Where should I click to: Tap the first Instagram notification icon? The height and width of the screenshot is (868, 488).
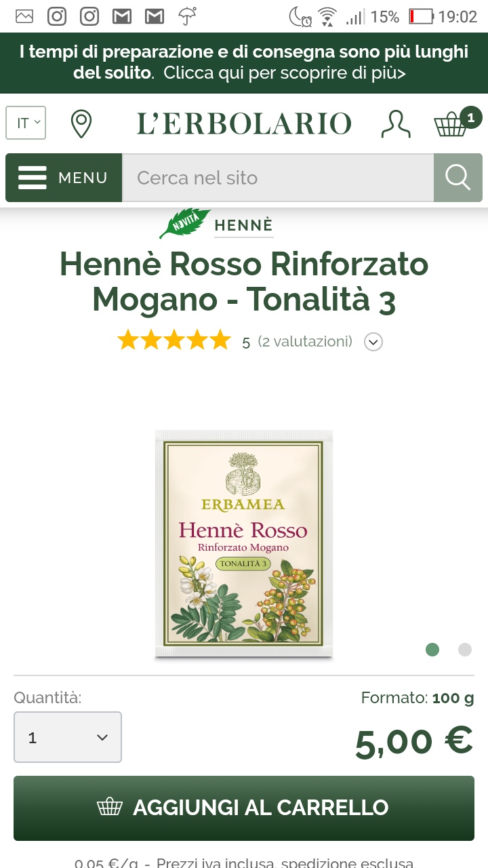tap(57, 16)
